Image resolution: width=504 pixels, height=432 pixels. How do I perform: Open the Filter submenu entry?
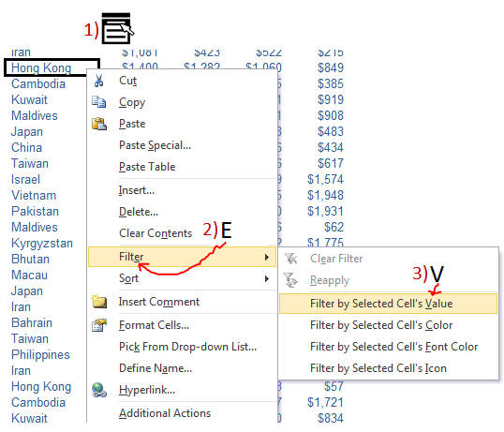182,257
